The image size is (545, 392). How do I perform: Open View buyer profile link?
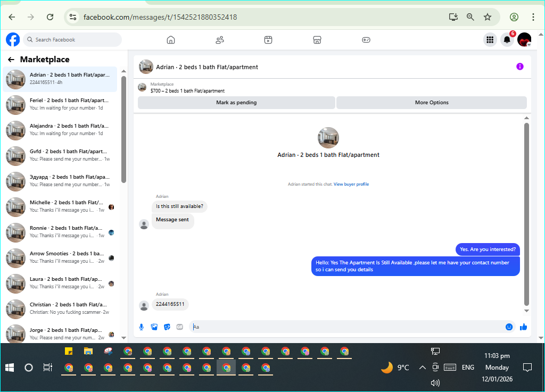351,184
